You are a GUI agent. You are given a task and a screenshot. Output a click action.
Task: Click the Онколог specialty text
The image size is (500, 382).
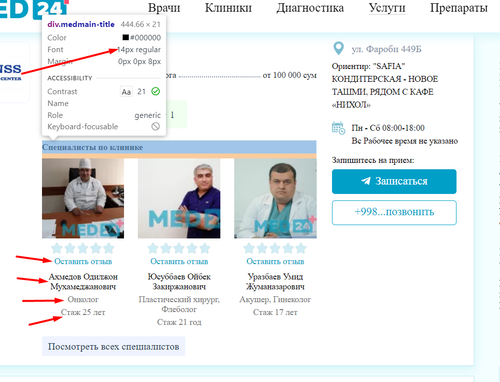click(x=83, y=299)
